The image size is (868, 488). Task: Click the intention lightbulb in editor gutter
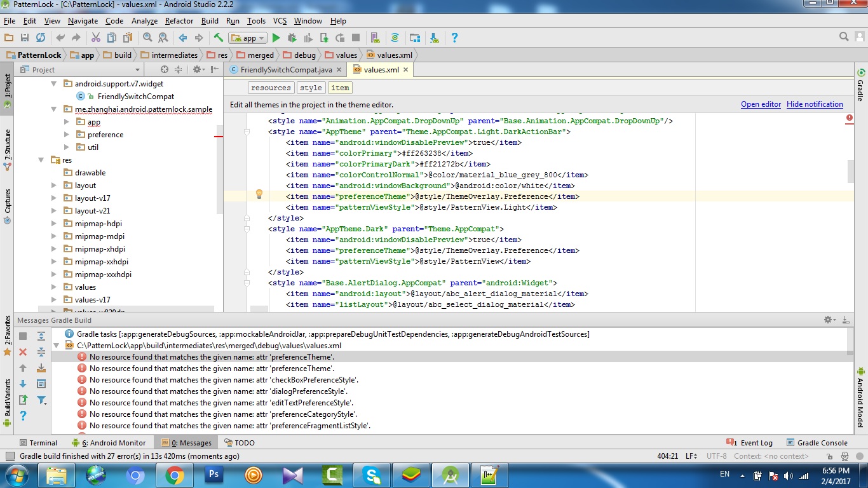click(x=259, y=194)
